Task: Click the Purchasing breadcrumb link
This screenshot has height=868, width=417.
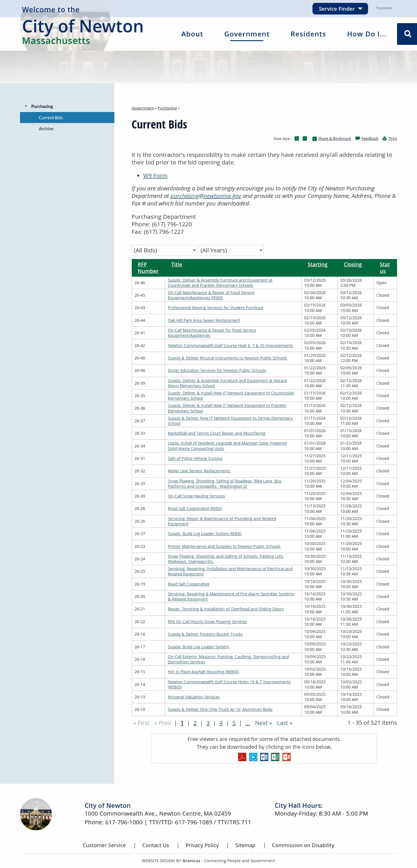Action: (167, 108)
